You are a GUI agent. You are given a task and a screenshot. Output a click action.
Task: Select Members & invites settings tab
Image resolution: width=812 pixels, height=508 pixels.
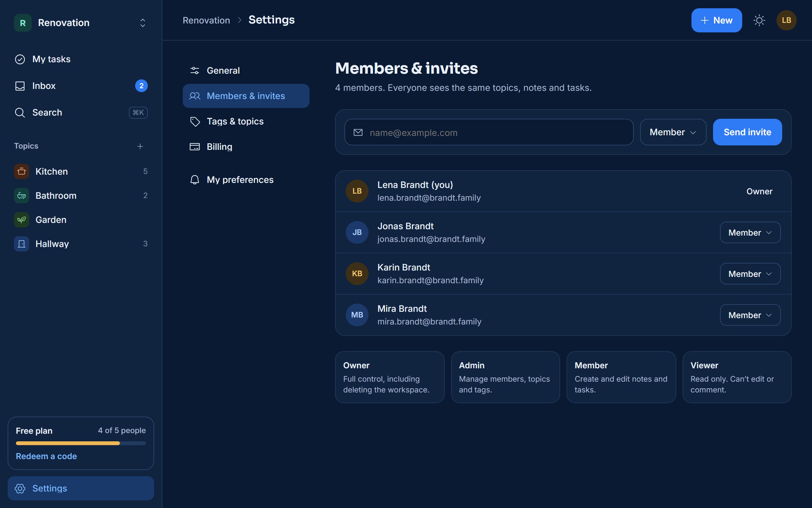(246, 96)
